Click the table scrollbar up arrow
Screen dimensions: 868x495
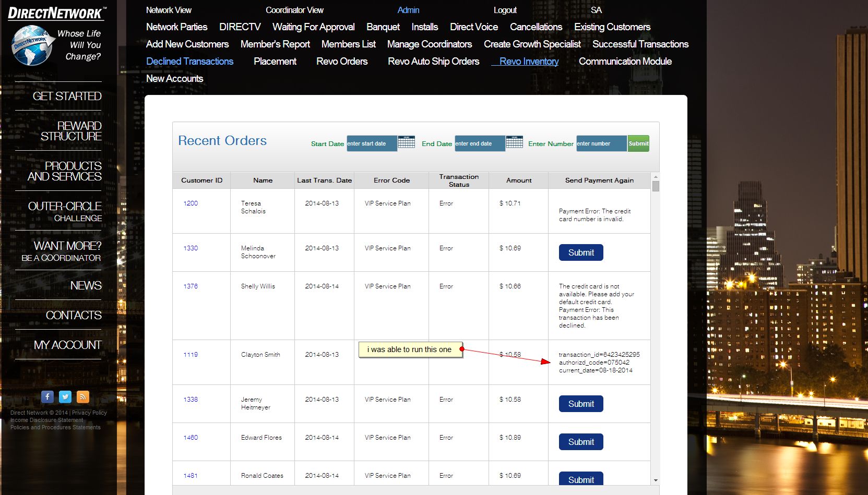(656, 177)
